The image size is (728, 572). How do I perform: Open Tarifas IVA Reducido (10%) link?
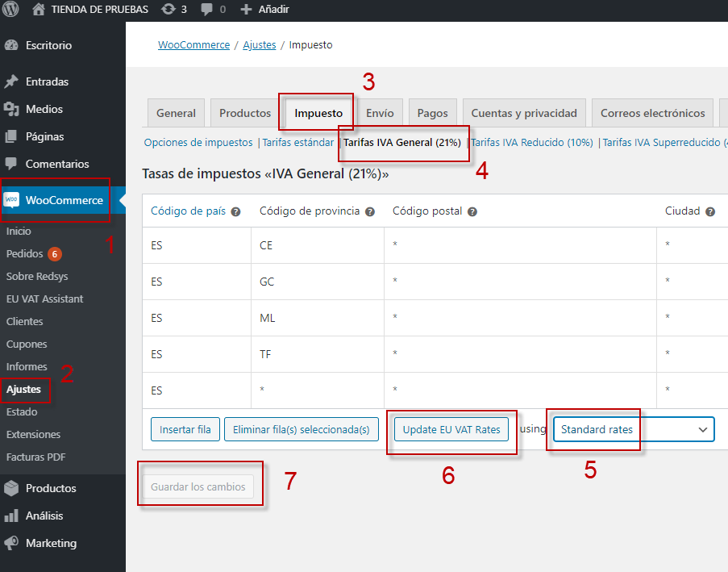click(x=532, y=143)
